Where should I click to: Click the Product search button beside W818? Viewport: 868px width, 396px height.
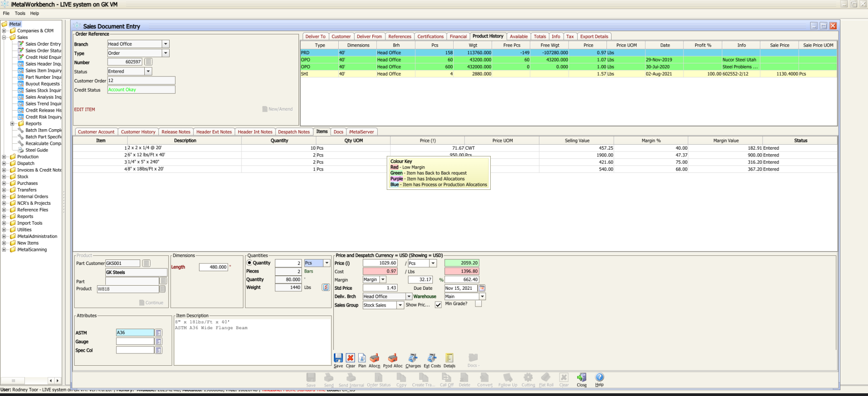click(x=162, y=289)
